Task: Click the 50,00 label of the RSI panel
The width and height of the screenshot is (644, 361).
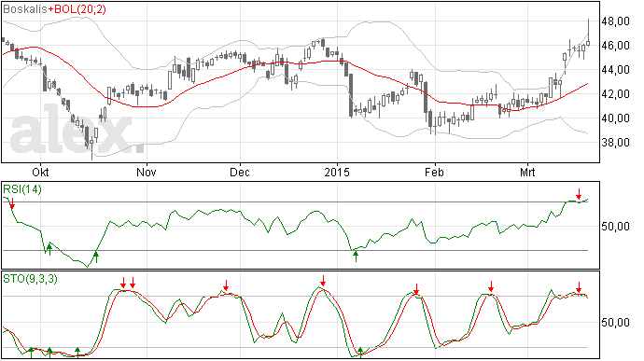Action: coord(615,227)
